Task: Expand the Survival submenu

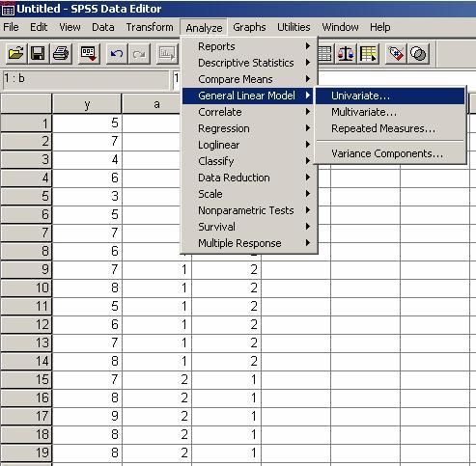Action: pos(249,227)
